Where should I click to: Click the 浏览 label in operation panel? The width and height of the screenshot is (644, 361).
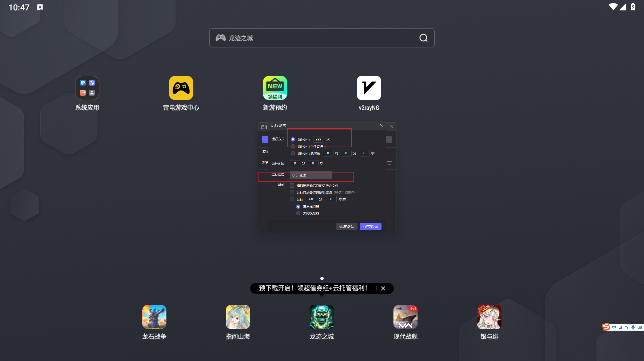point(265,163)
